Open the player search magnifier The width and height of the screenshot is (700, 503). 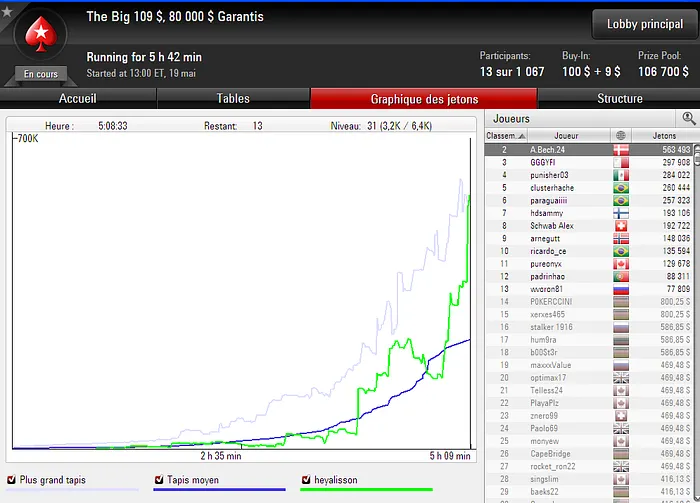(x=689, y=119)
